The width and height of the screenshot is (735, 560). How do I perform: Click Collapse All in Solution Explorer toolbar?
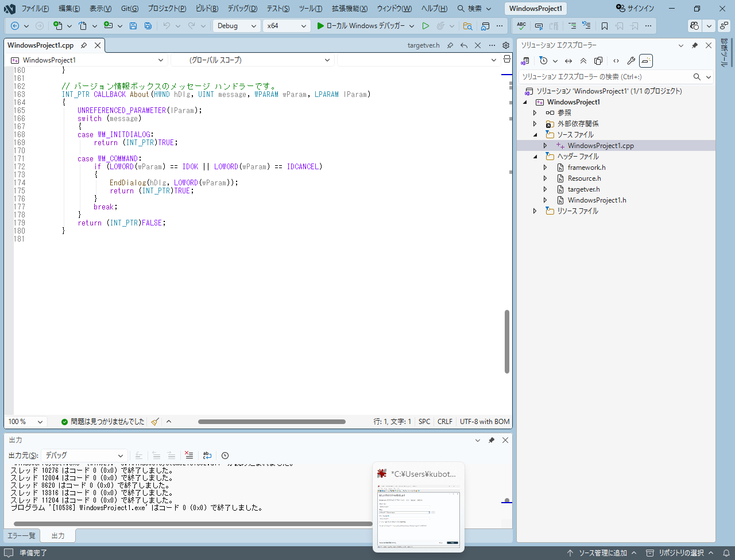click(x=583, y=61)
